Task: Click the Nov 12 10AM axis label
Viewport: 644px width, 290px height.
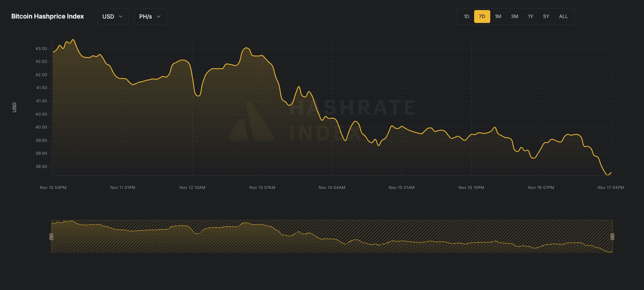Action: point(192,188)
